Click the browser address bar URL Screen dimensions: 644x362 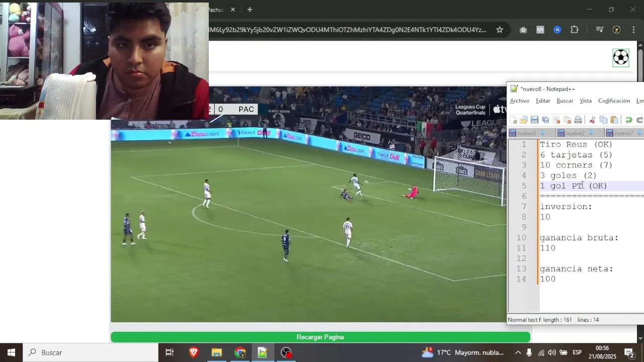(348, 30)
